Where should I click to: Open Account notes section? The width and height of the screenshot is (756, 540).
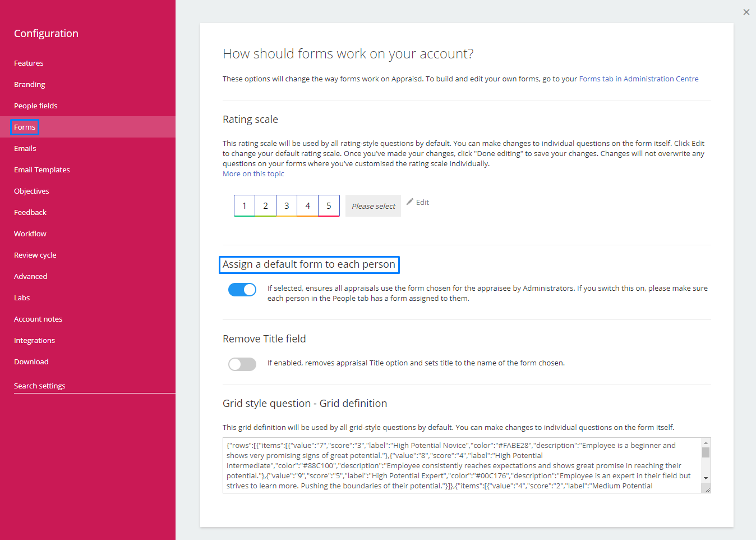pyautogui.click(x=38, y=319)
